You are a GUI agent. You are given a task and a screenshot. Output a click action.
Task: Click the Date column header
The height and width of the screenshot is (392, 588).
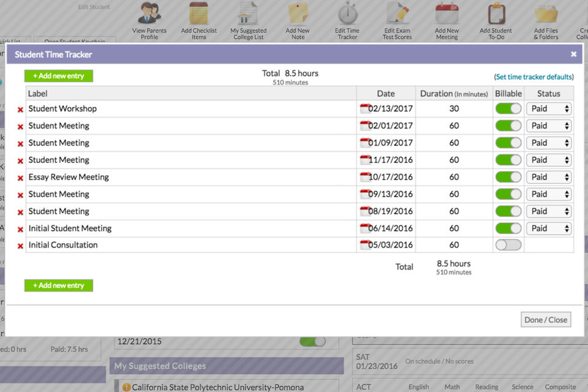pos(386,94)
